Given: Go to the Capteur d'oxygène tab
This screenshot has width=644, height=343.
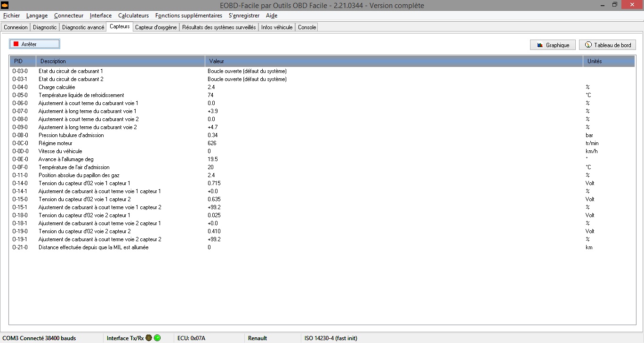Looking at the screenshot, I should pos(156,27).
